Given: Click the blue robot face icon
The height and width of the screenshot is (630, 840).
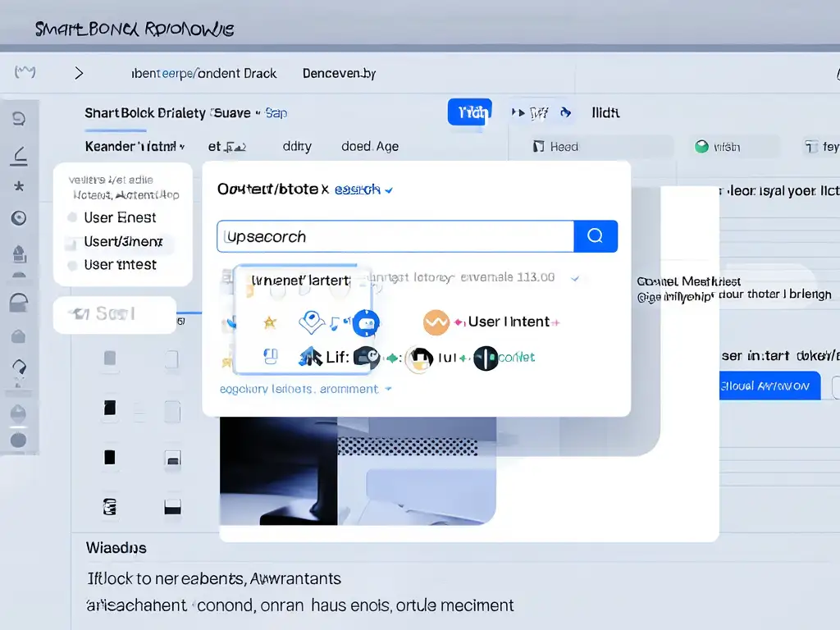Looking at the screenshot, I should [366, 323].
